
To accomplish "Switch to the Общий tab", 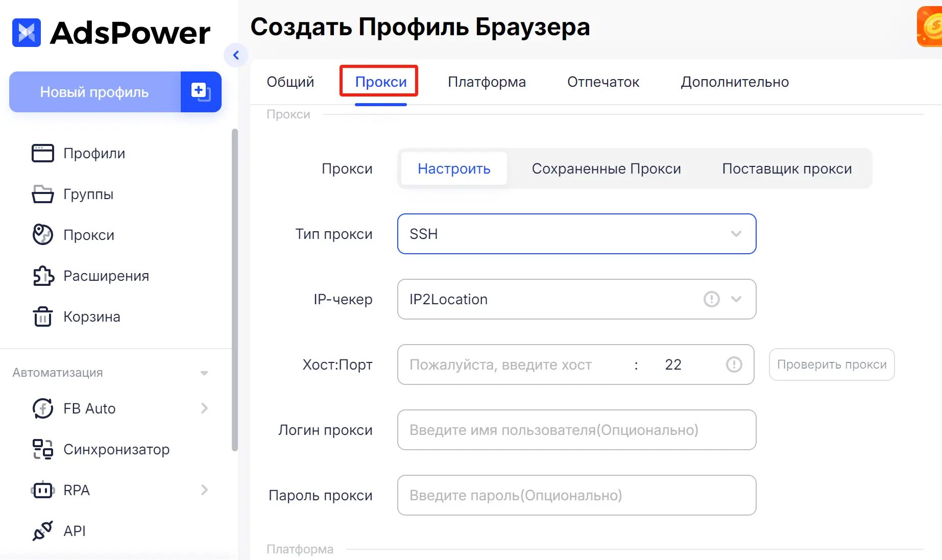I will point(291,82).
